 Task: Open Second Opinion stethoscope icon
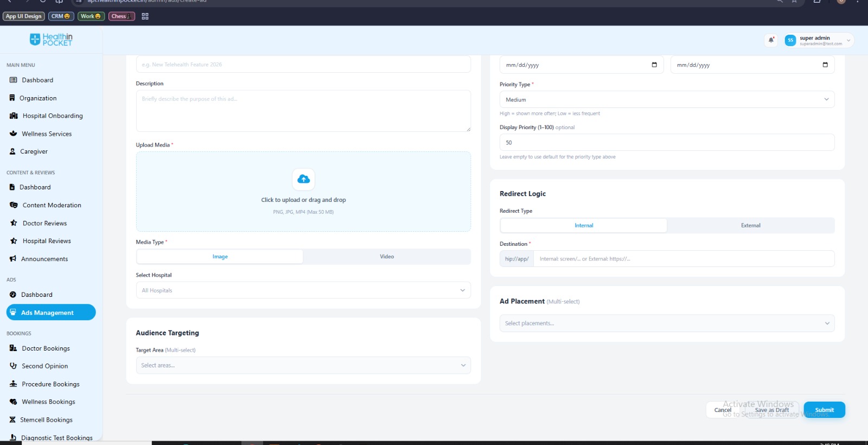click(x=13, y=366)
